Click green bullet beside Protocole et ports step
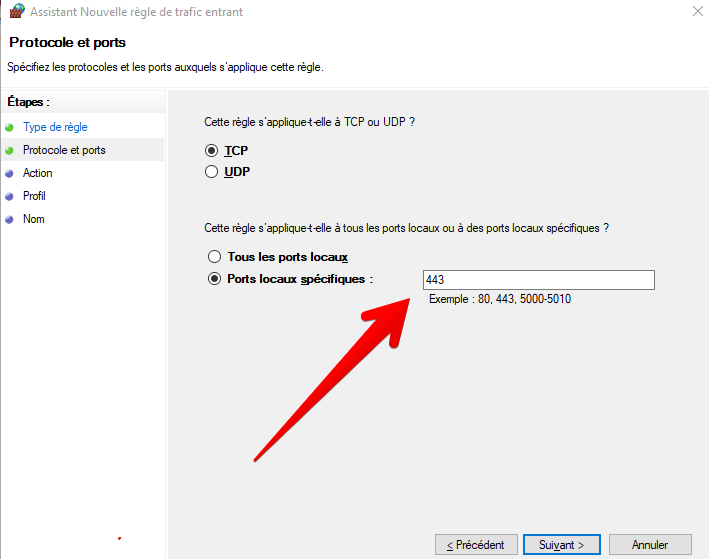 (x=9, y=150)
